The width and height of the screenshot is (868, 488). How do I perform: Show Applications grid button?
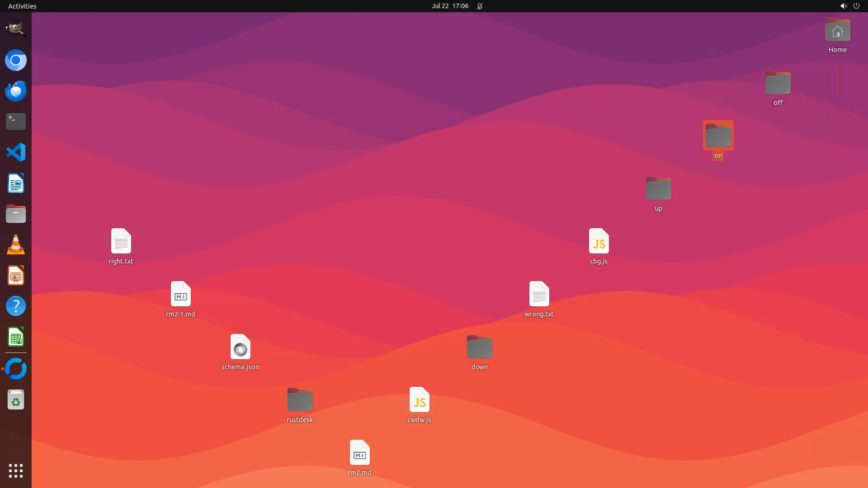point(15,470)
